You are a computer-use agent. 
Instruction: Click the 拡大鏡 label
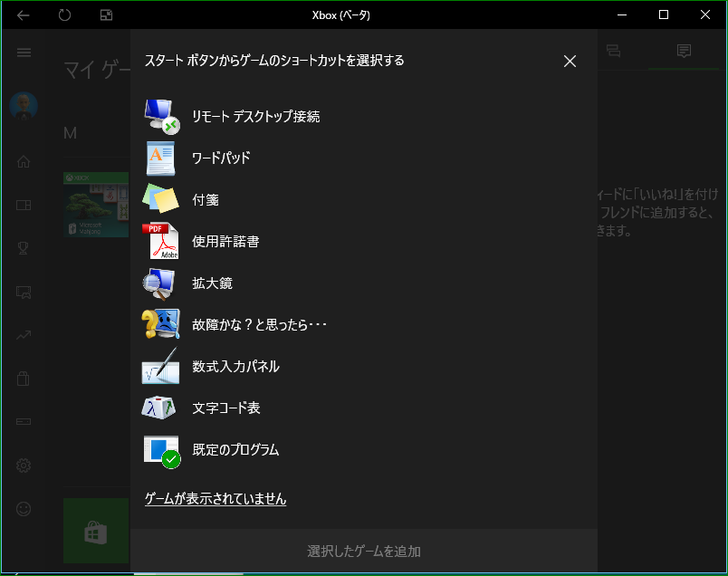pyautogui.click(x=212, y=283)
